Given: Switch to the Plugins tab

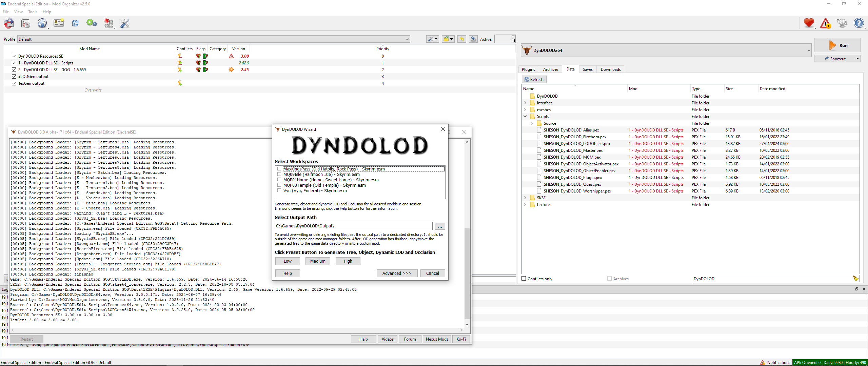Looking at the screenshot, I should click(x=528, y=69).
